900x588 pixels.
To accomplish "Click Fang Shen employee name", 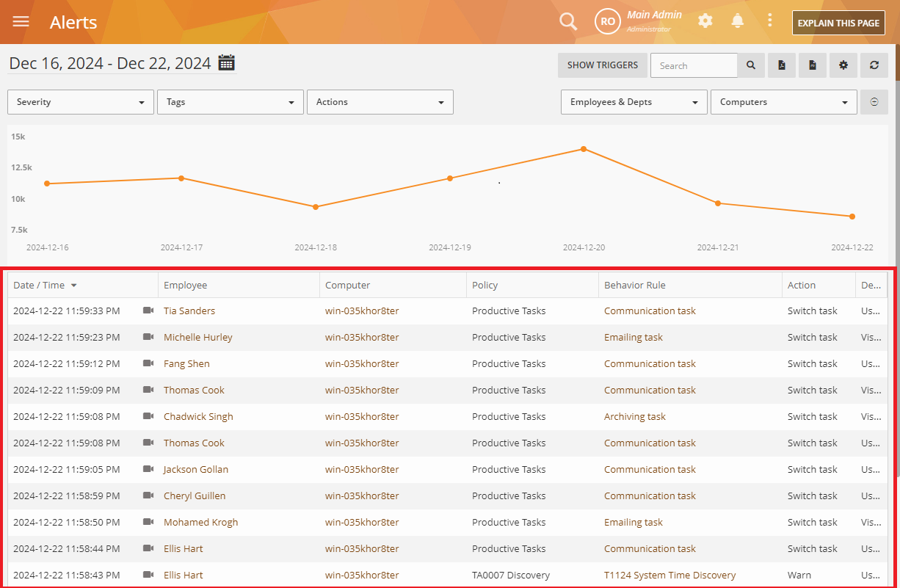I will 186,363.
